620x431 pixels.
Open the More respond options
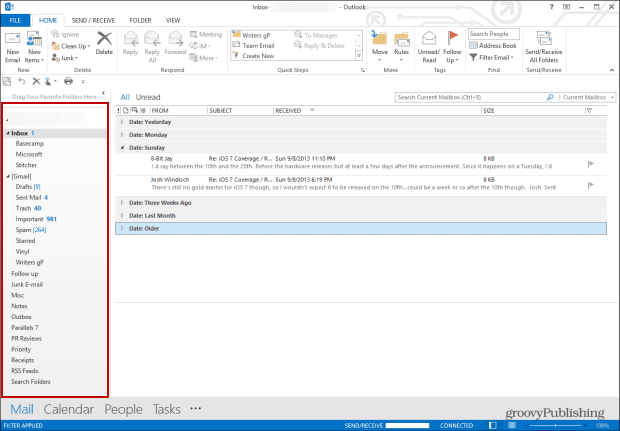pyautogui.click(x=204, y=58)
